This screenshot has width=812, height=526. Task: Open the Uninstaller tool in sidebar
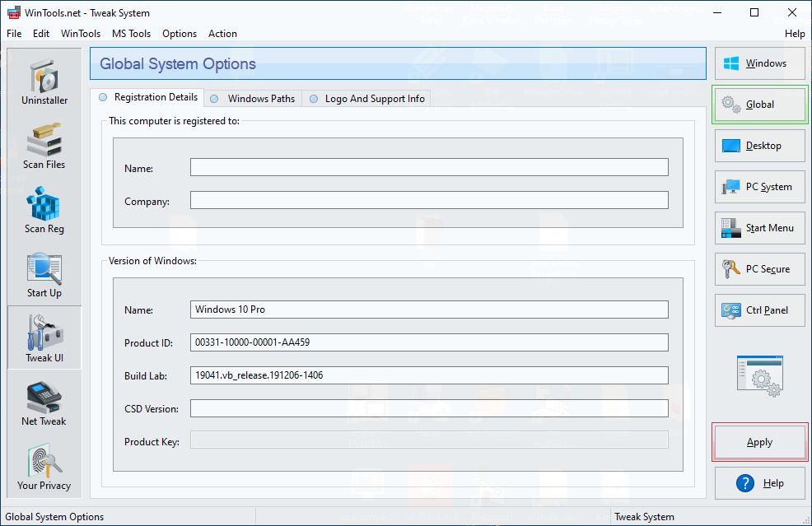click(x=44, y=81)
